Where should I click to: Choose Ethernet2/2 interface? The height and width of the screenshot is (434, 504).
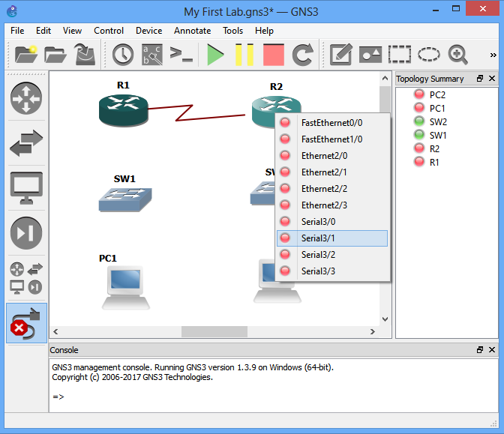[x=332, y=189]
